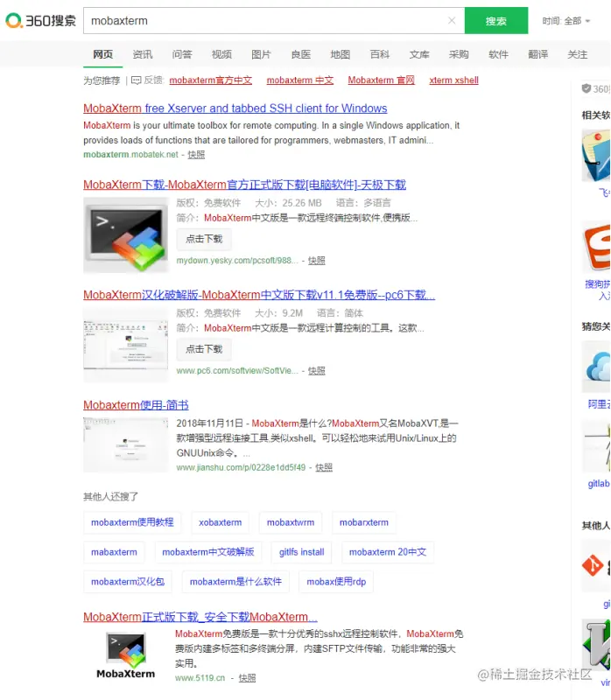Go to the 文库 tab

click(x=419, y=54)
